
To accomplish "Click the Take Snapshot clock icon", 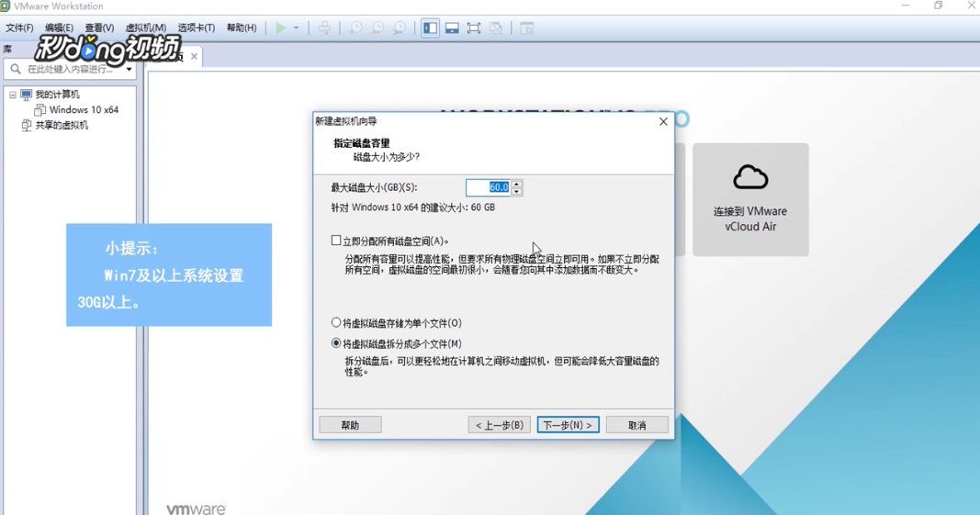I will tap(355, 28).
